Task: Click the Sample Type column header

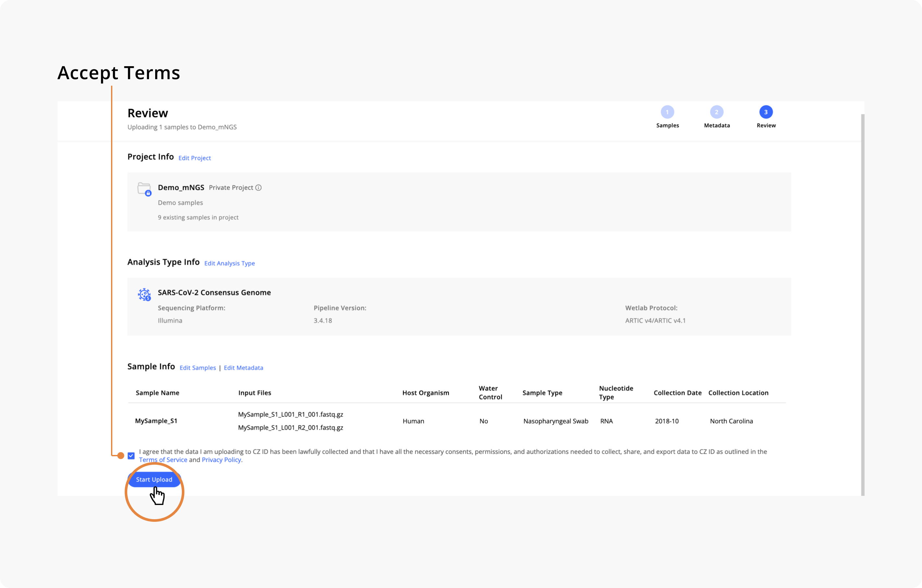Action: pyautogui.click(x=542, y=393)
